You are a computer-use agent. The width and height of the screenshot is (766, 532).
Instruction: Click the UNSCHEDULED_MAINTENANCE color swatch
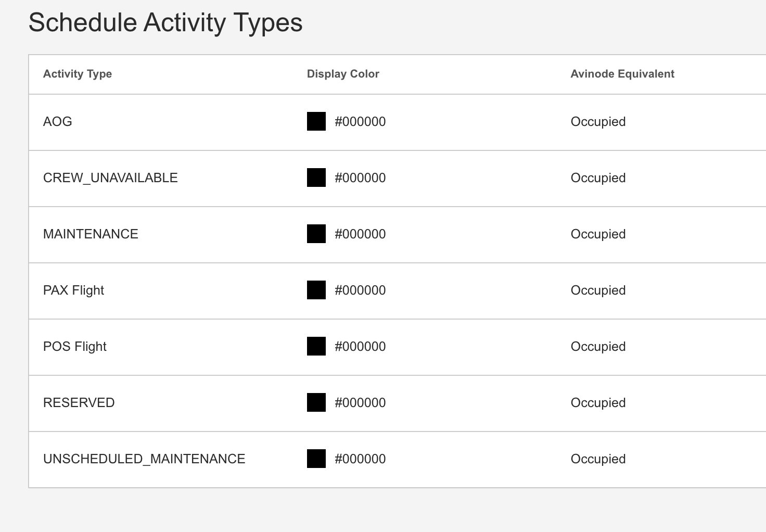[x=316, y=459]
